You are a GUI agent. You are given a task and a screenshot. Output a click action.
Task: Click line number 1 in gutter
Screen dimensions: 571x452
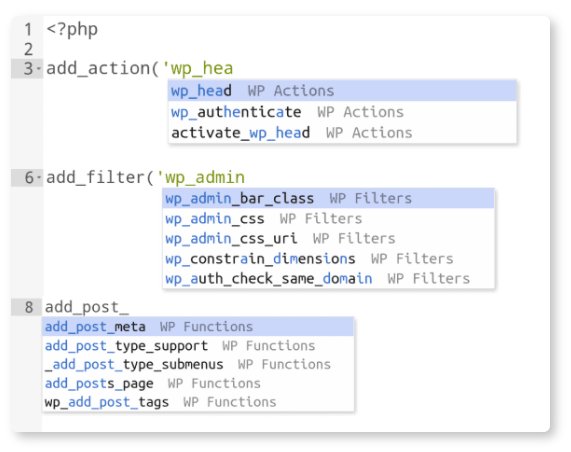click(28, 30)
